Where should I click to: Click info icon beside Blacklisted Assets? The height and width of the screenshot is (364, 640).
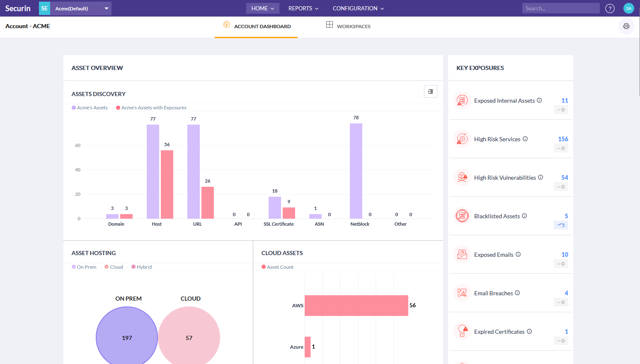point(524,216)
